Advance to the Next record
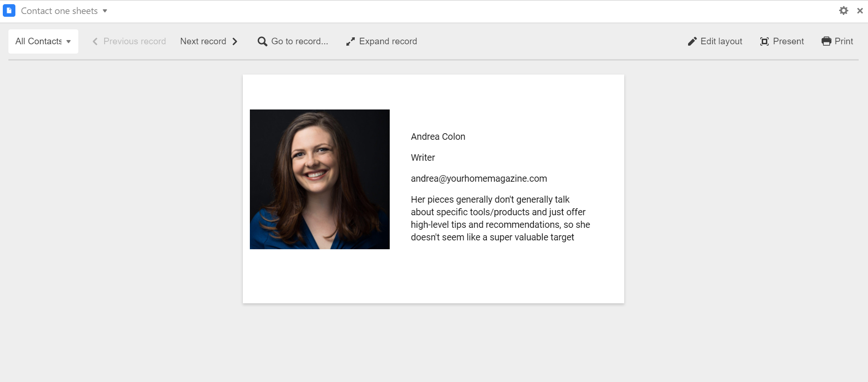This screenshot has height=382, width=868. 209,41
